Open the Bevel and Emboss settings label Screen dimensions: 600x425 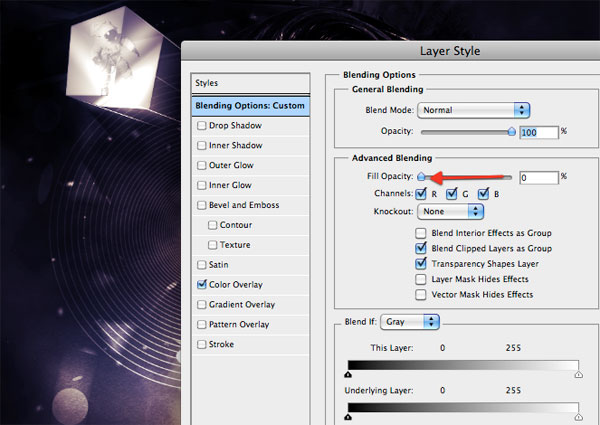(x=244, y=205)
